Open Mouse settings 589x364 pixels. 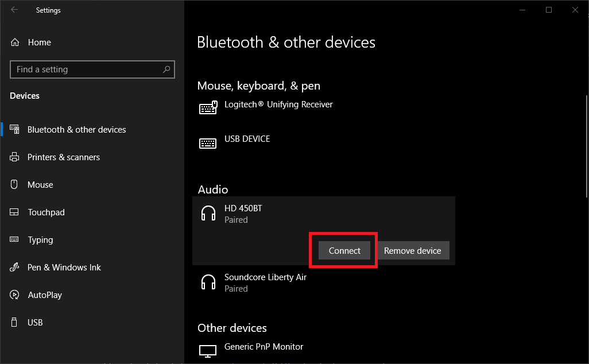40,184
